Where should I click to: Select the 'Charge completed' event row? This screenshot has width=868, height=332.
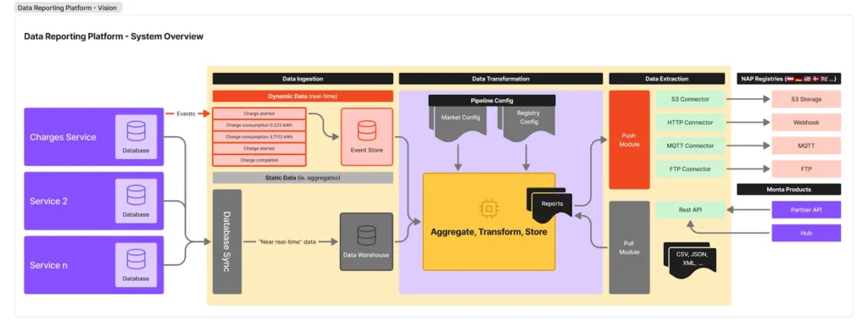click(259, 160)
